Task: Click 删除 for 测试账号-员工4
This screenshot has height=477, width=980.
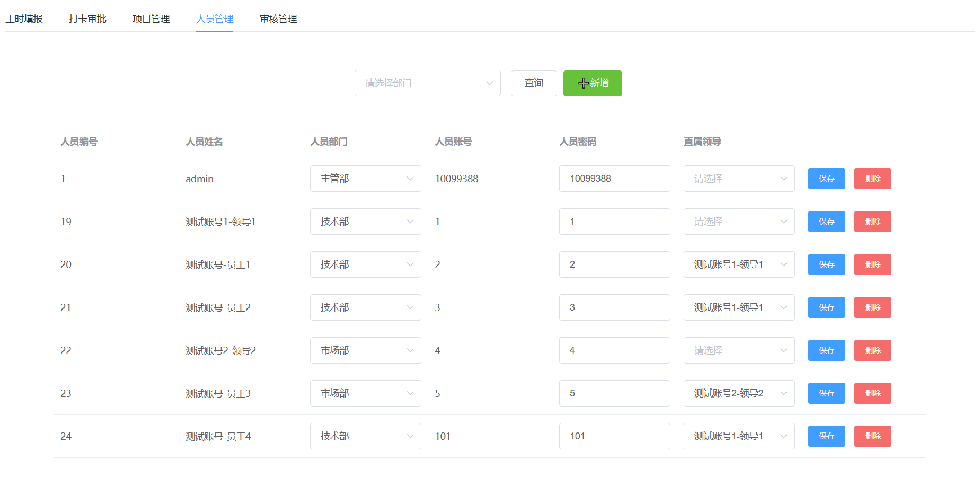Action: pos(873,436)
